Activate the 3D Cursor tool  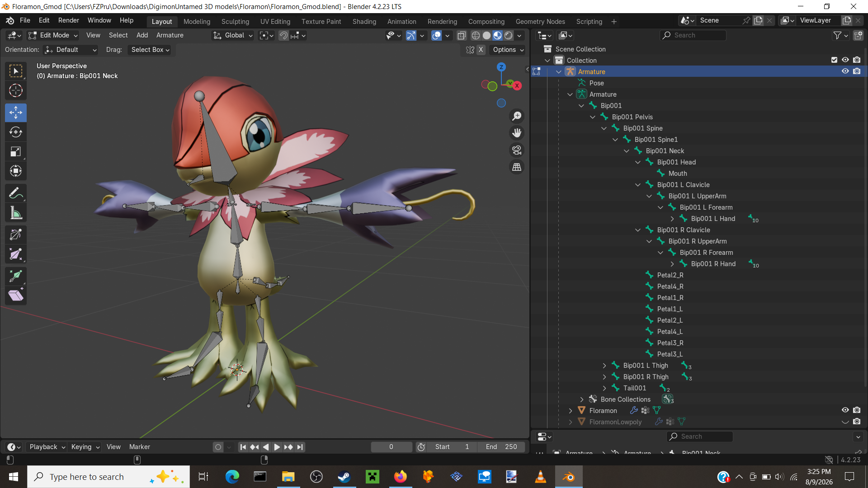coord(16,91)
